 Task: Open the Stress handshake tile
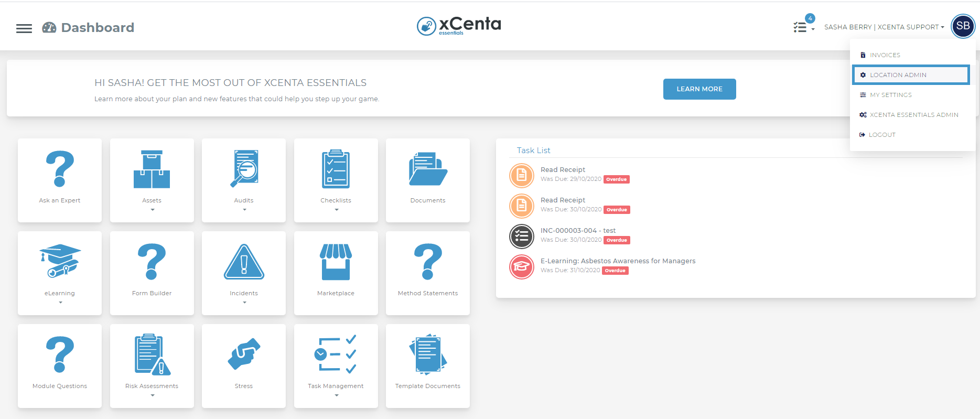244,366
